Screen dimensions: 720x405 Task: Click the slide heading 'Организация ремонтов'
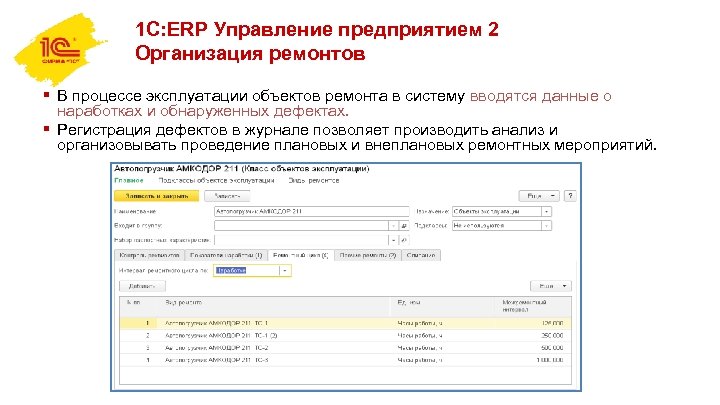pos(250,53)
